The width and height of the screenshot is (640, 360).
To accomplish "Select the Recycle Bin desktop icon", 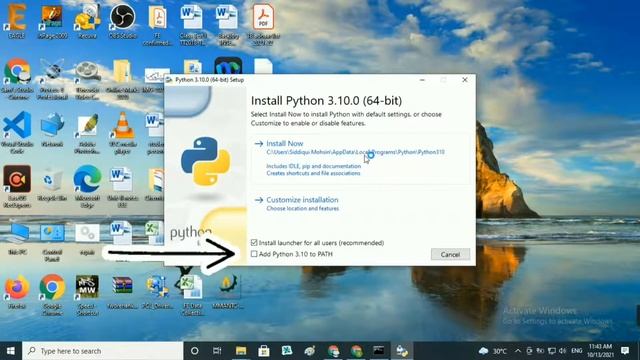I will (52, 183).
